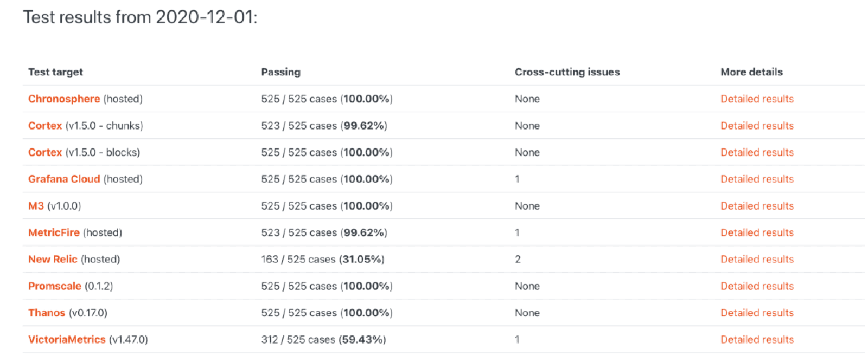View detailed results for Grafana Cloud
868x362 pixels.
click(x=757, y=179)
